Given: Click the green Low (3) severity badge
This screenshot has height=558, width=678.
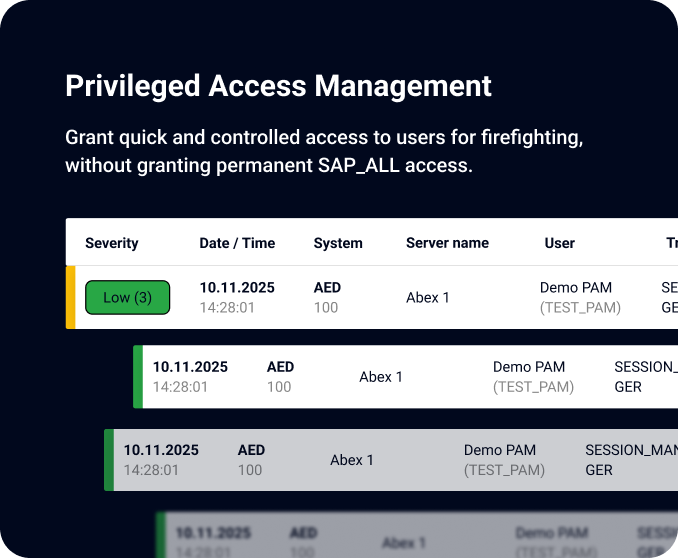Looking at the screenshot, I should [x=128, y=297].
